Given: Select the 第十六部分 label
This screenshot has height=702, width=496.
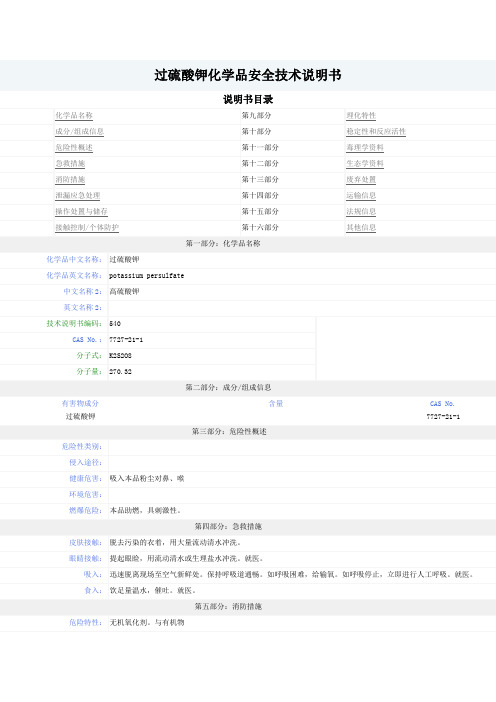Looking at the screenshot, I should pyautogui.click(x=260, y=227).
